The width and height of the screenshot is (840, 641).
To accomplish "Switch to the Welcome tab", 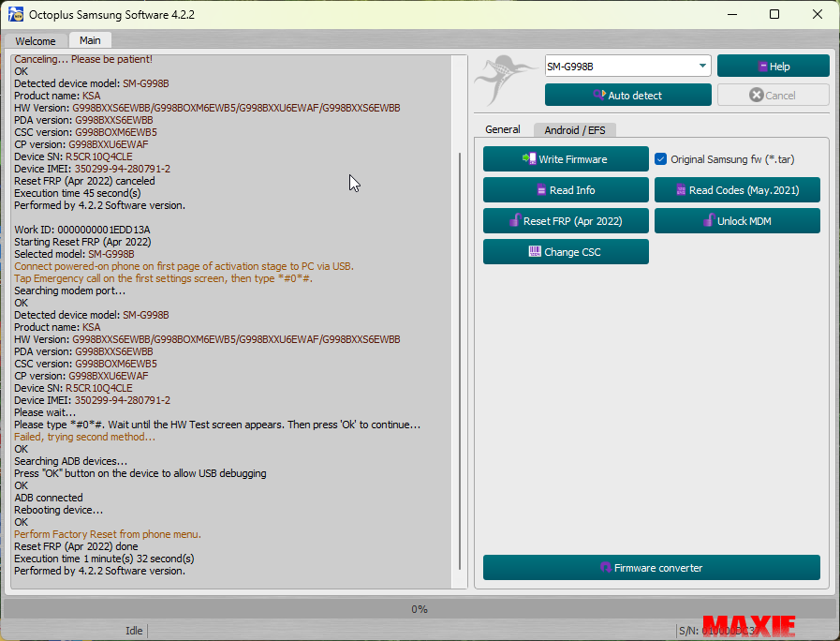I will click(36, 41).
